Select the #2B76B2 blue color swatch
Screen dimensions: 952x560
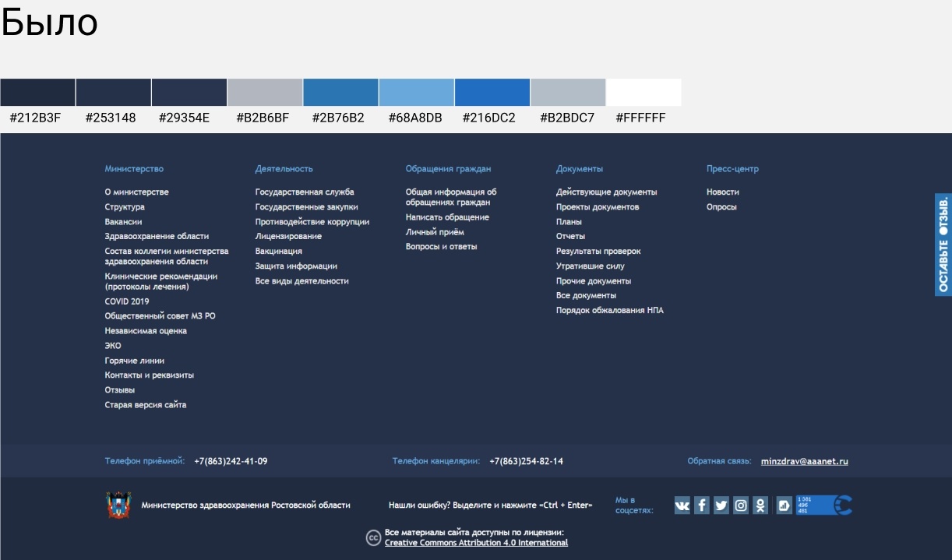[340, 92]
